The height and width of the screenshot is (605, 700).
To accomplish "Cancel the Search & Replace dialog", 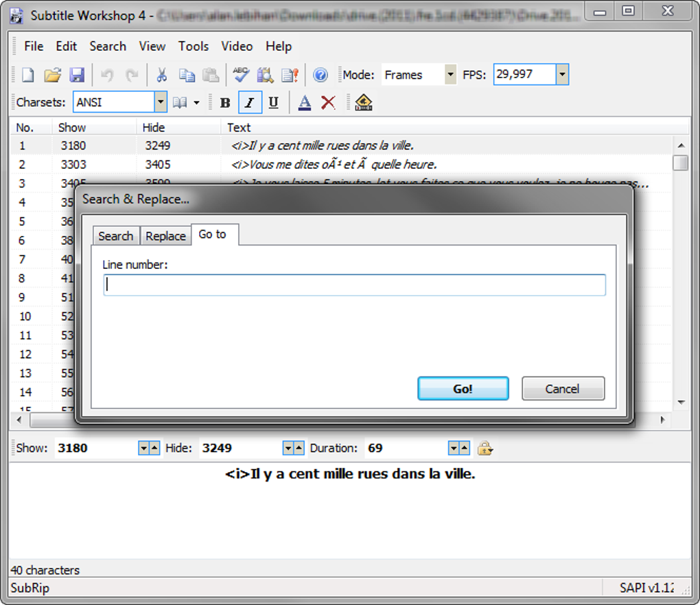I will pos(563,389).
